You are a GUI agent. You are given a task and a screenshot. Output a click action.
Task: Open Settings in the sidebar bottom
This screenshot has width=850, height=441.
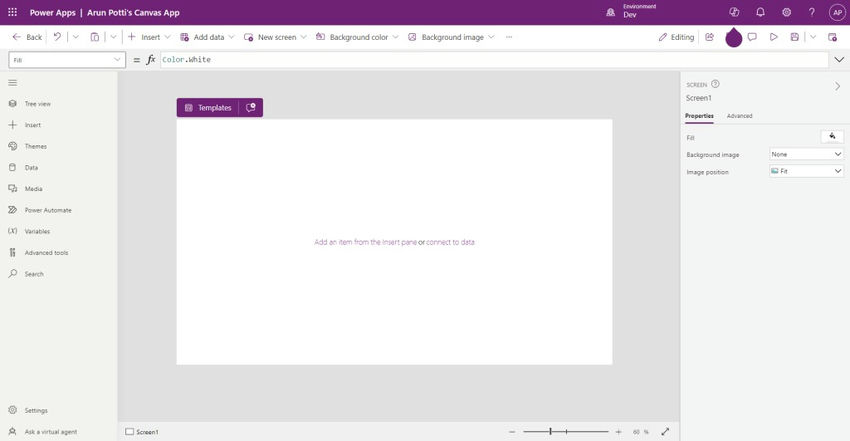[28, 410]
